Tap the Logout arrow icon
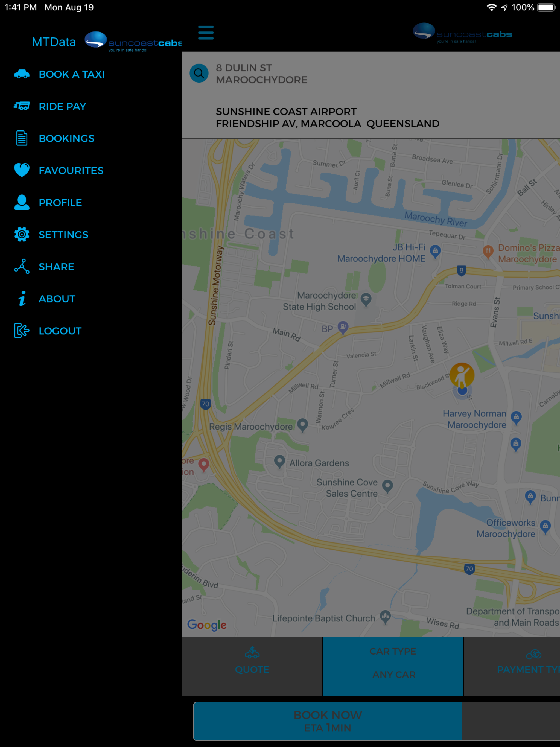This screenshot has width=560, height=747. click(x=22, y=331)
